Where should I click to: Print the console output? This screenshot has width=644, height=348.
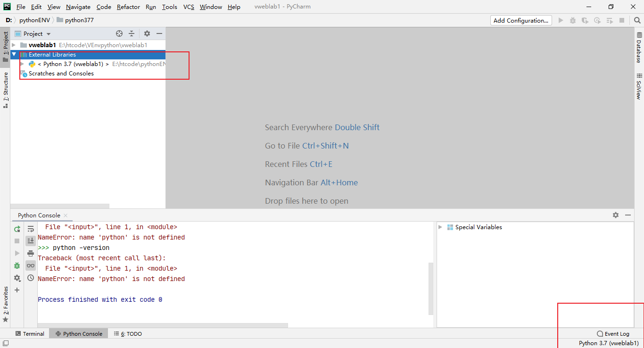(31, 253)
